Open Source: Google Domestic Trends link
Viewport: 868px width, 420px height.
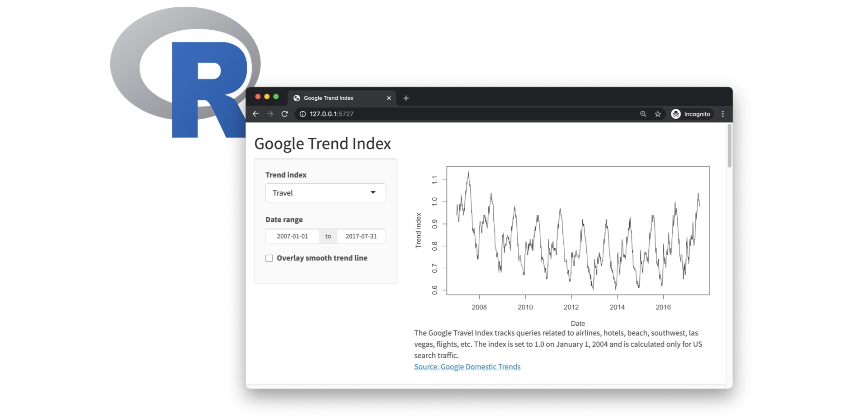467,367
